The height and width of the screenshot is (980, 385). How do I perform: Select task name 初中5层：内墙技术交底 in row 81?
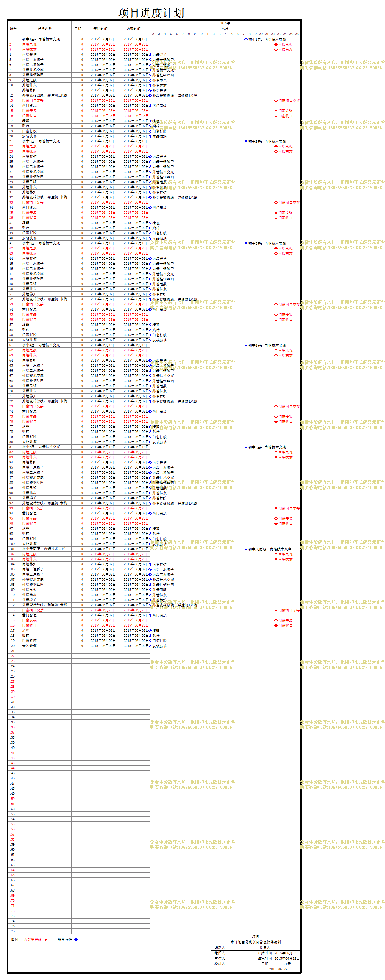(x=41, y=447)
